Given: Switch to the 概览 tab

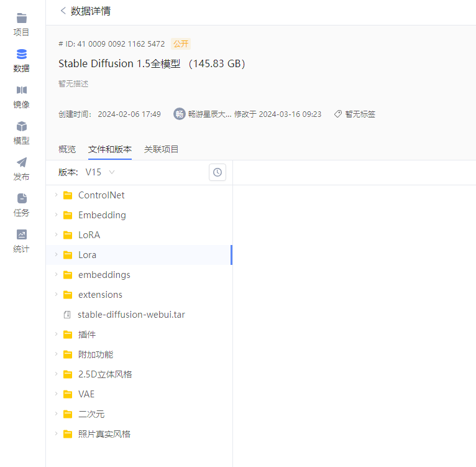Looking at the screenshot, I should [x=67, y=149].
